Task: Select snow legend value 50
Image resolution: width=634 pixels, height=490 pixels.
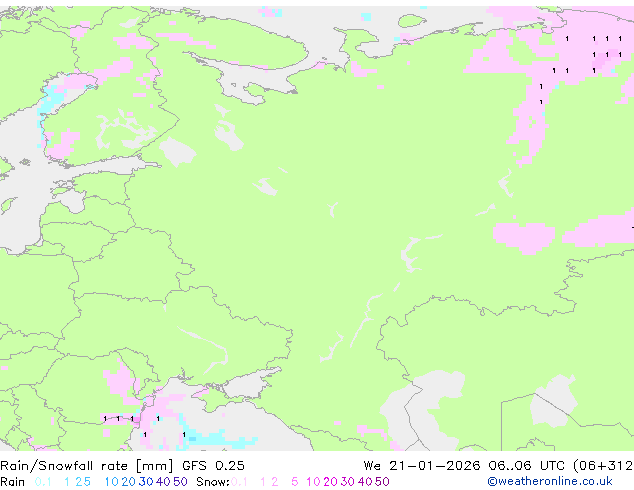Action: [x=382, y=482]
